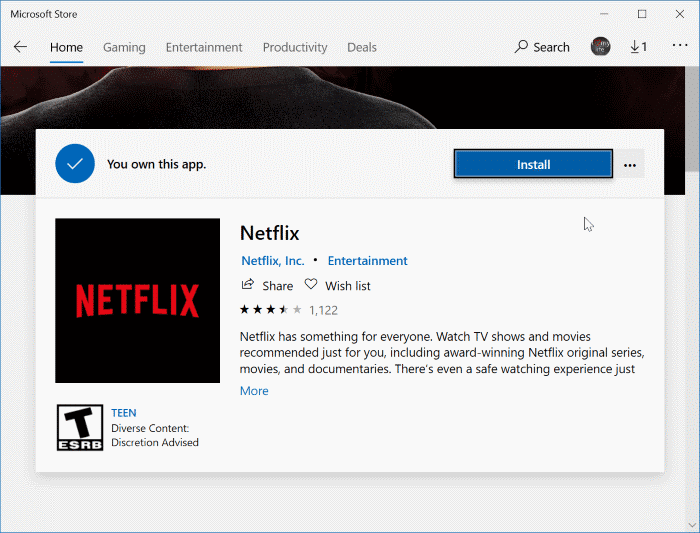This screenshot has height=533, width=700.
Task: Click the Netflix logo thumbnail
Action: [x=138, y=300]
